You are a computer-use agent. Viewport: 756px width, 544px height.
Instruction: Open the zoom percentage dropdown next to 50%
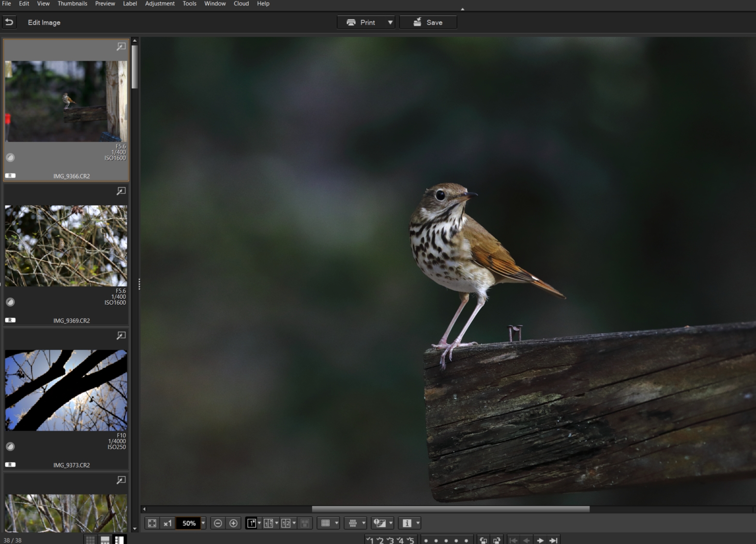tap(203, 523)
